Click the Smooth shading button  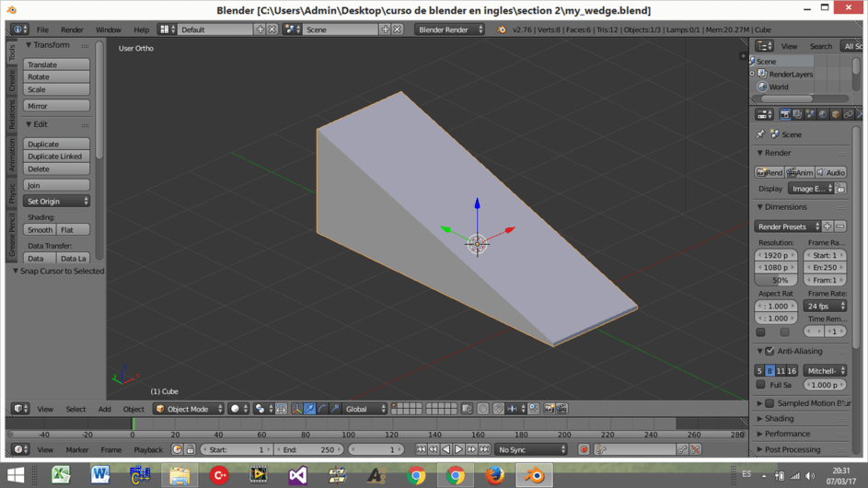pos(40,229)
